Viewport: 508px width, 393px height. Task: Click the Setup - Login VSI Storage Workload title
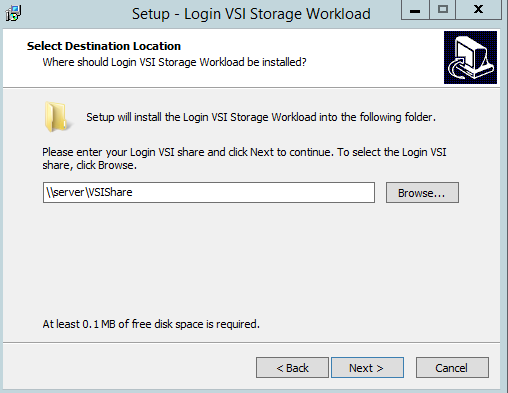(x=251, y=14)
